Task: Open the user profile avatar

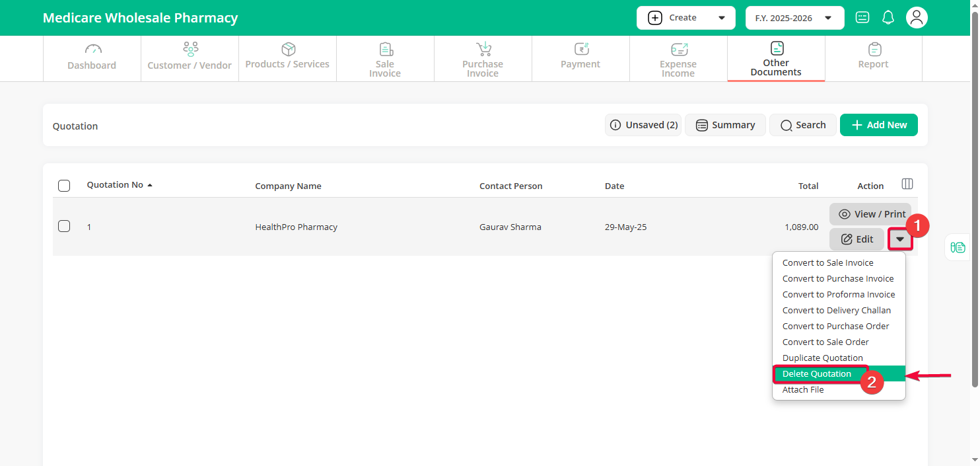Action: pos(917,18)
